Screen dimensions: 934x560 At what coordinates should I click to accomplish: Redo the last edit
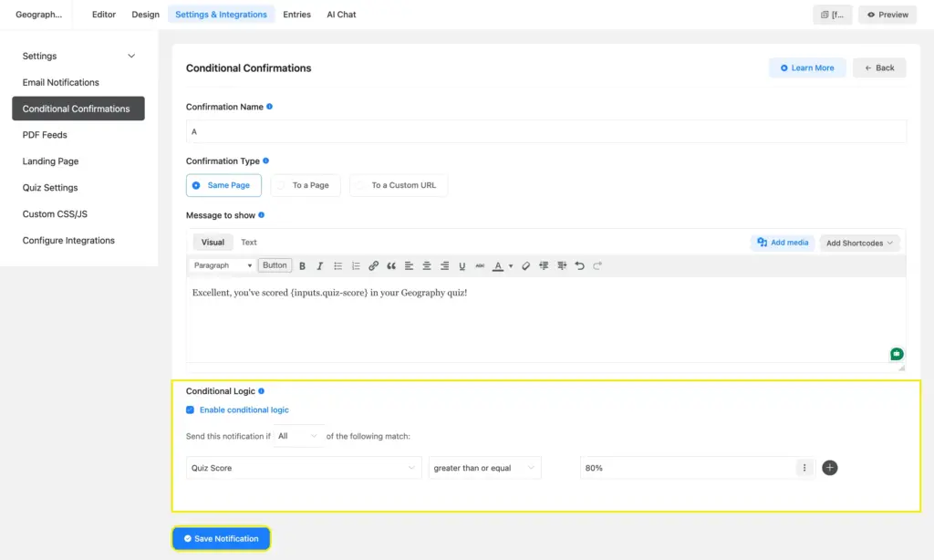(x=597, y=265)
